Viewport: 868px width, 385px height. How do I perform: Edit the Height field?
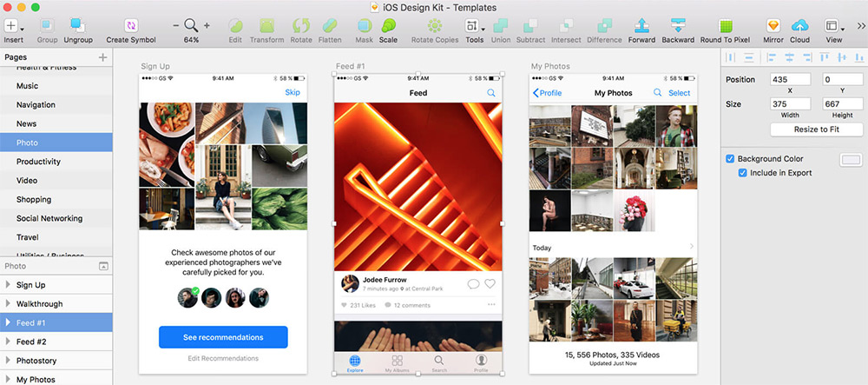click(x=843, y=103)
